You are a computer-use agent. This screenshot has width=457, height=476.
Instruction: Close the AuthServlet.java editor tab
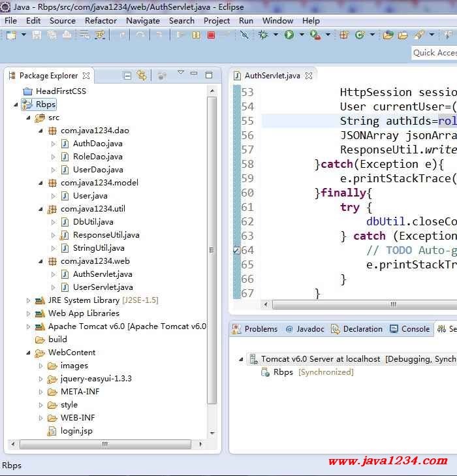click(309, 76)
